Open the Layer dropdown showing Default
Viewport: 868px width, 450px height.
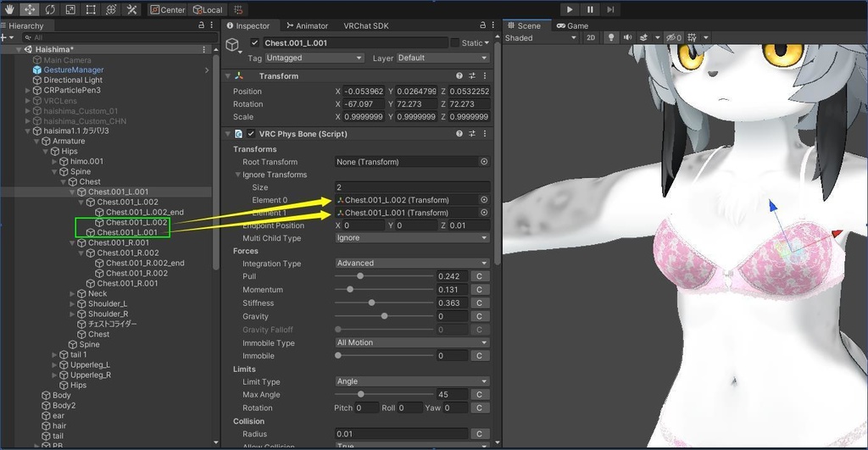[x=442, y=58]
